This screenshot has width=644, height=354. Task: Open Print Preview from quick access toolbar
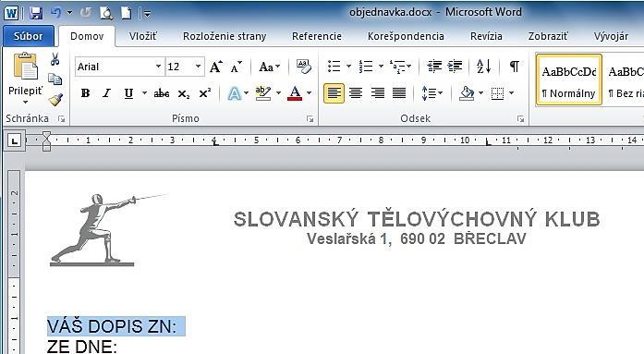coord(106,14)
